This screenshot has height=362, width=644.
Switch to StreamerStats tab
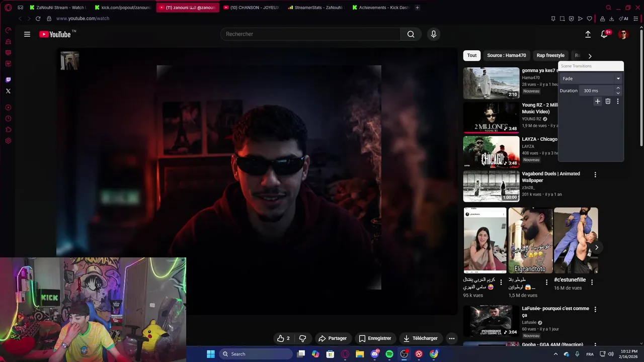[x=317, y=8]
